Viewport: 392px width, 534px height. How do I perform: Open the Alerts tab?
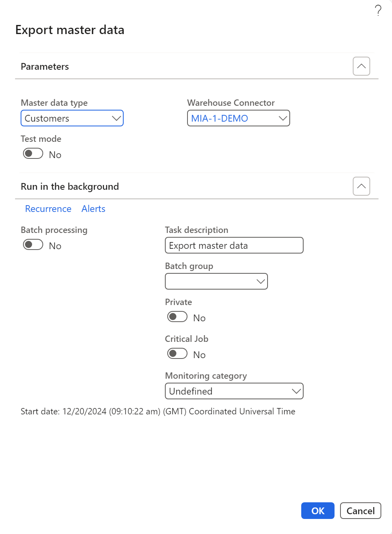click(93, 209)
